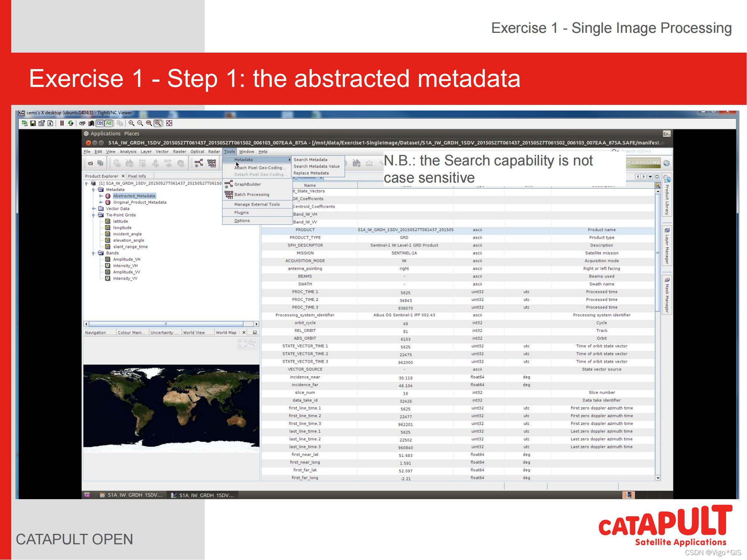This screenshot has width=747, height=560.
Task: Open Places menu in Ubuntu panel
Action: click(131, 134)
